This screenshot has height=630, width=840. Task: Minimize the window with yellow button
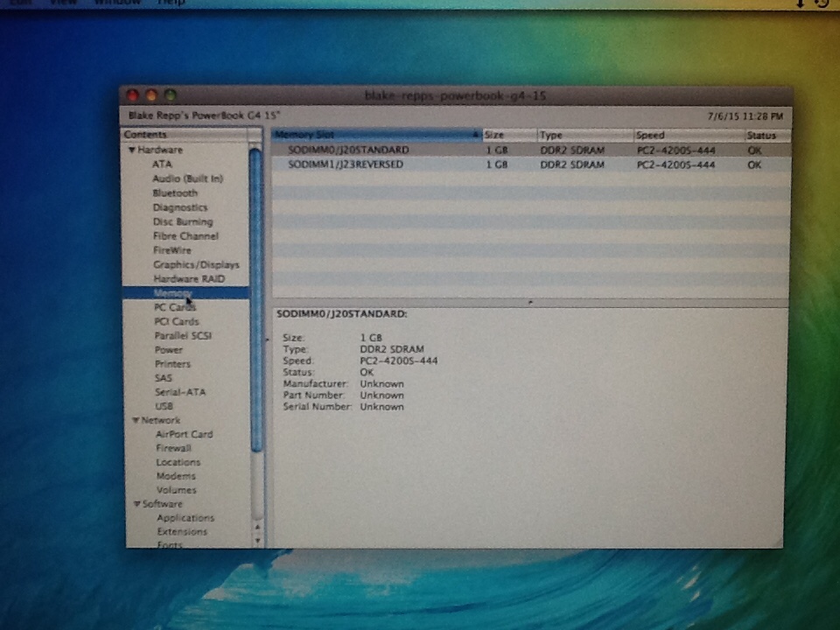tap(151, 95)
